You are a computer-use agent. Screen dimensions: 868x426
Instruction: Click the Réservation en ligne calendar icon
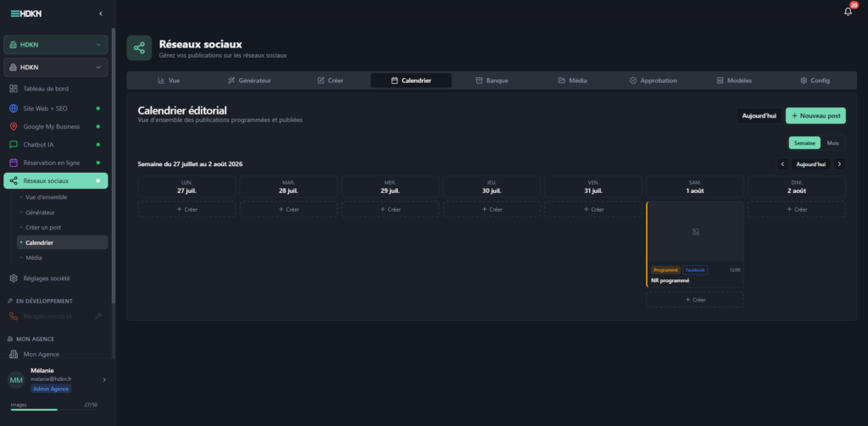tap(14, 163)
